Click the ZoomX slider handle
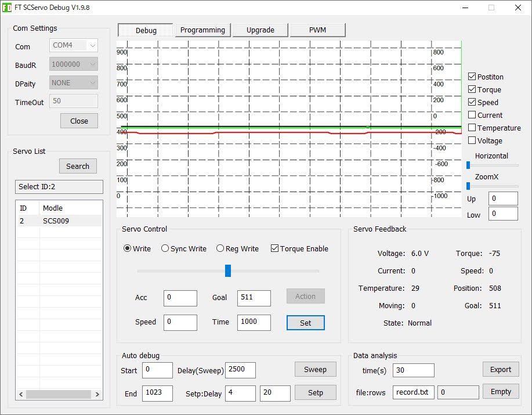Viewport: 532px width, 415px height. pyautogui.click(x=468, y=186)
